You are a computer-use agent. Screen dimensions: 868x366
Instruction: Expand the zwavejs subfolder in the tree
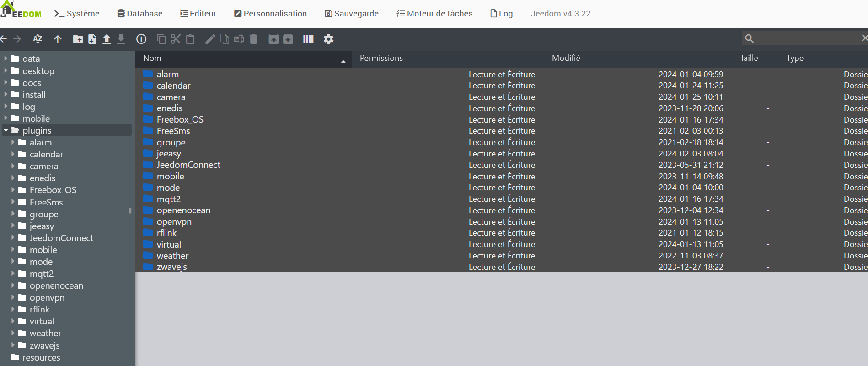point(13,345)
